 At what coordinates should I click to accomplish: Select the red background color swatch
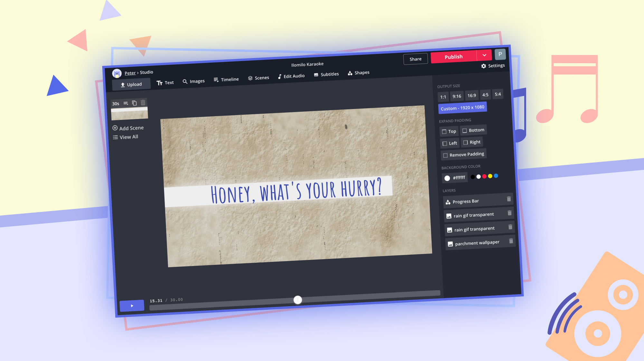(484, 176)
